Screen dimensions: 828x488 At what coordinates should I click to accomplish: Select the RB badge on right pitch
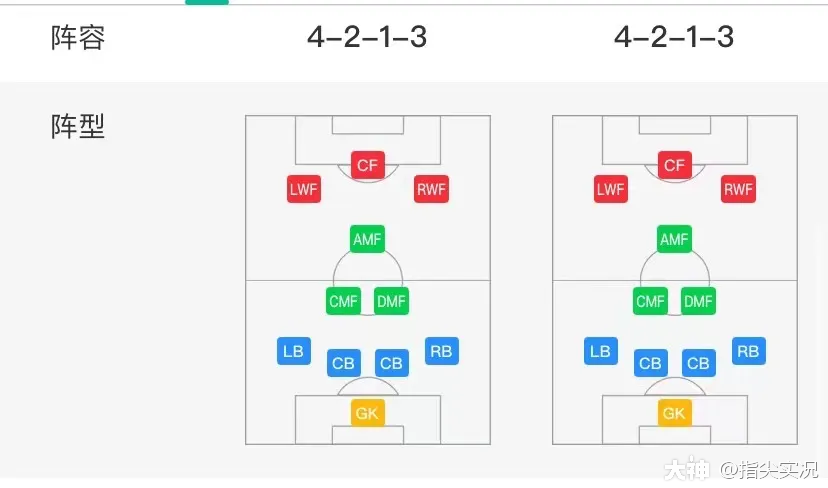click(748, 351)
